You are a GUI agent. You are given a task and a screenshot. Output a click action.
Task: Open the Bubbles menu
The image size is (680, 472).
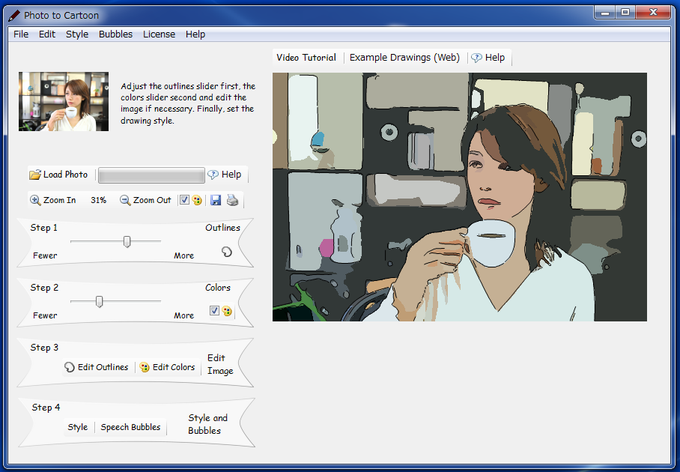pos(115,34)
